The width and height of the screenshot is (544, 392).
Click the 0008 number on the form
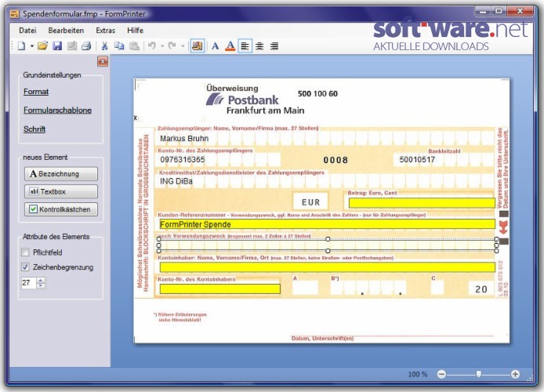coord(335,160)
